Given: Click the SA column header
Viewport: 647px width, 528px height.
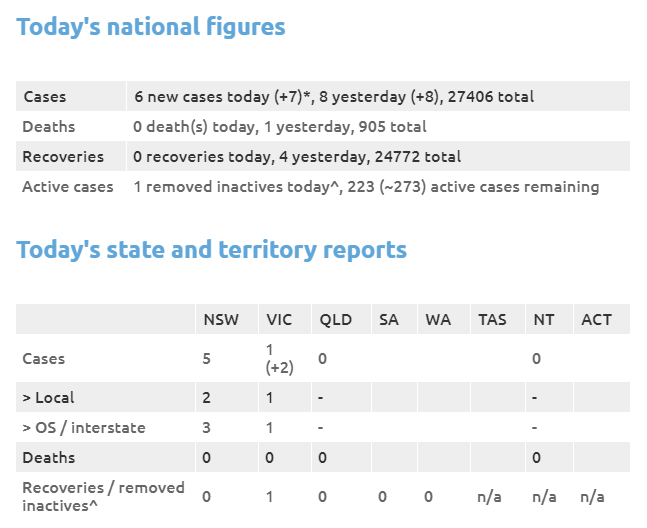Looking at the screenshot, I should click(389, 320).
